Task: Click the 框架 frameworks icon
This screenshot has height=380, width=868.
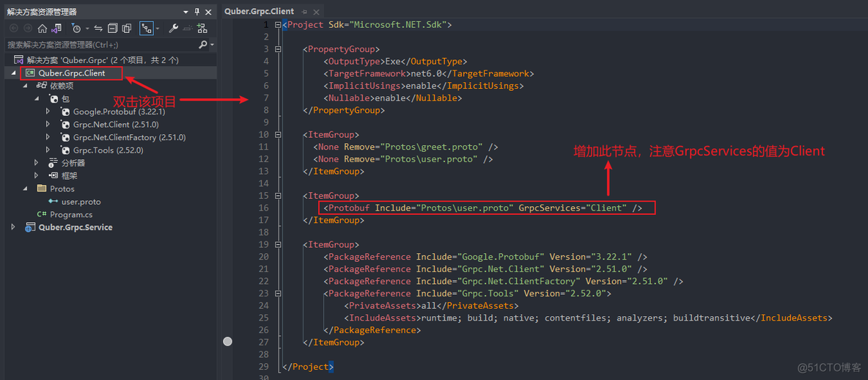Action: (x=54, y=175)
